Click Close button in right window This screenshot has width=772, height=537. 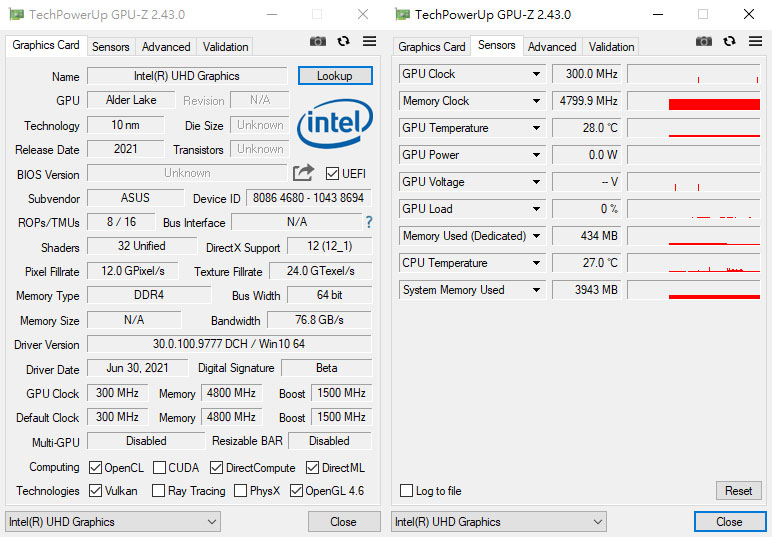tap(729, 522)
